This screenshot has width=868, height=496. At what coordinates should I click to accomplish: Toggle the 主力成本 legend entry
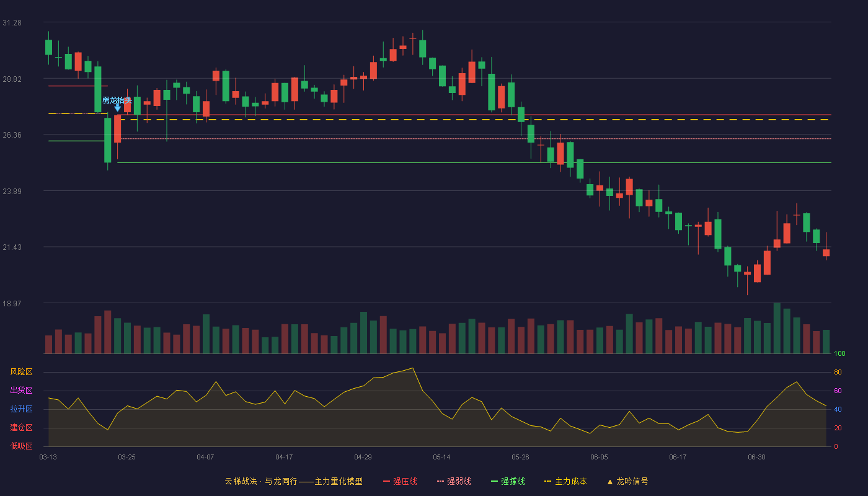pyautogui.click(x=565, y=481)
